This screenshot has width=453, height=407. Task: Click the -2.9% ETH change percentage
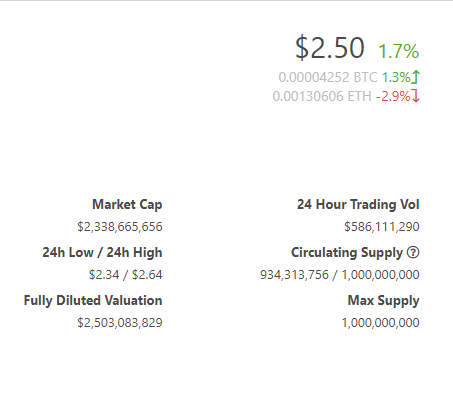pos(393,96)
